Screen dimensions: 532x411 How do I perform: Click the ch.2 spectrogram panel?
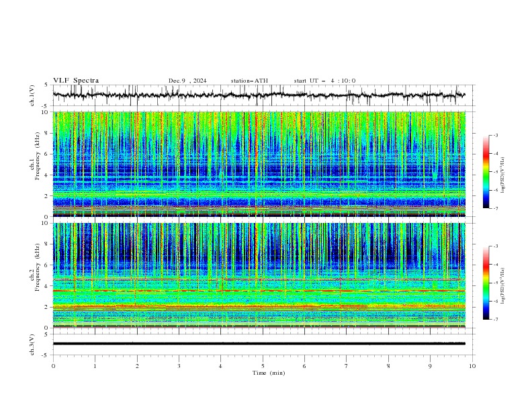tap(259, 275)
